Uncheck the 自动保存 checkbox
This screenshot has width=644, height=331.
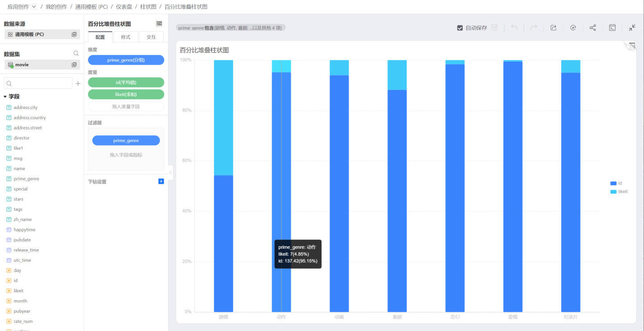click(460, 28)
